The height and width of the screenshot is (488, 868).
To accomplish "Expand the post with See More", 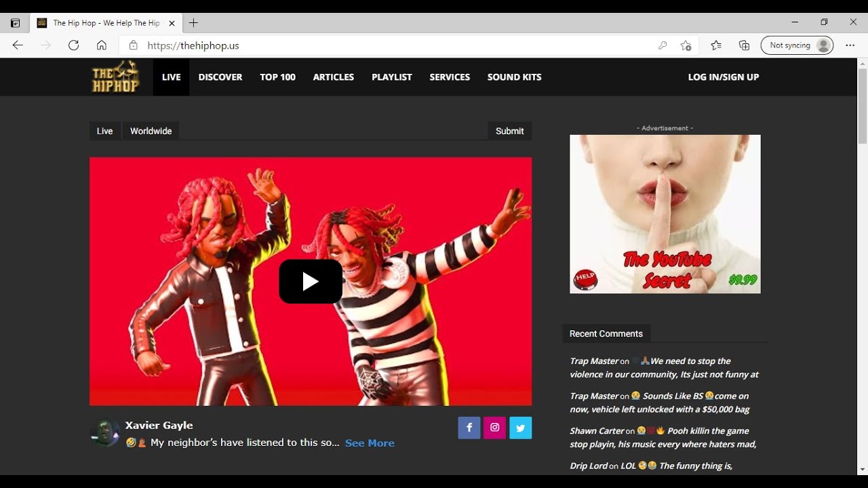I will [x=370, y=443].
